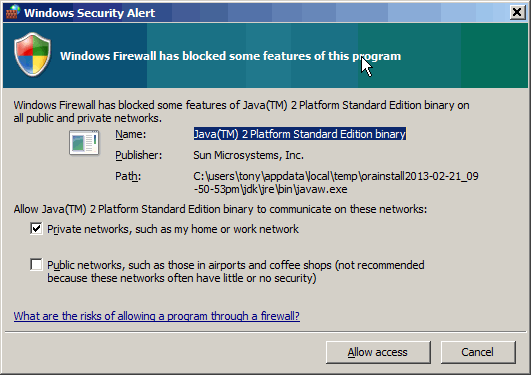Click the 'Allow Java(TM)... communicate' instruction text
The height and width of the screenshot is (375, 531).
(220, 209)
